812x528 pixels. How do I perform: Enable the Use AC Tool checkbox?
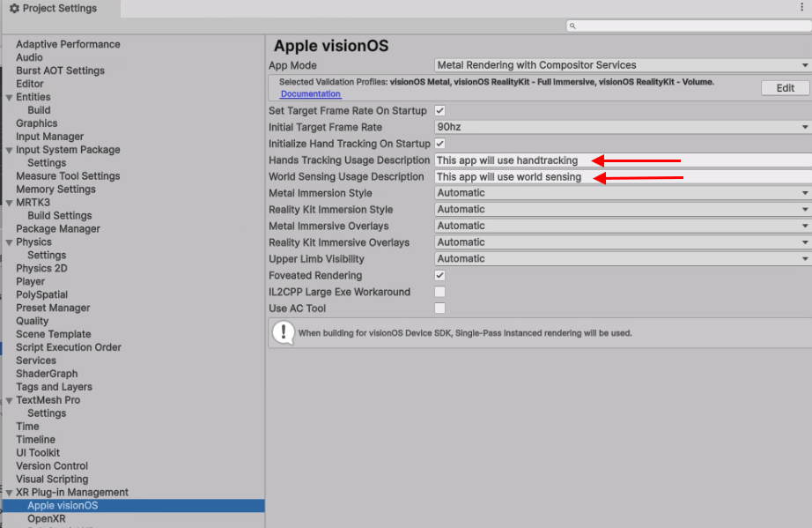[x=439, y=309]
